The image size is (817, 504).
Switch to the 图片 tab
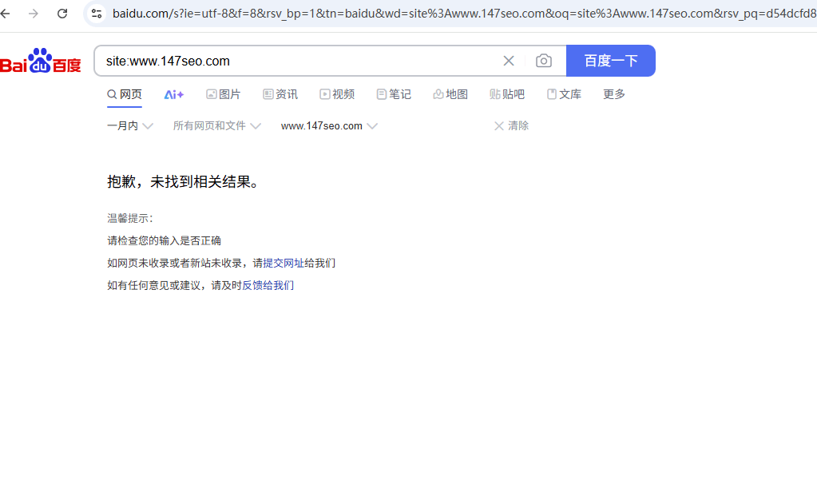tap(224, 94)
